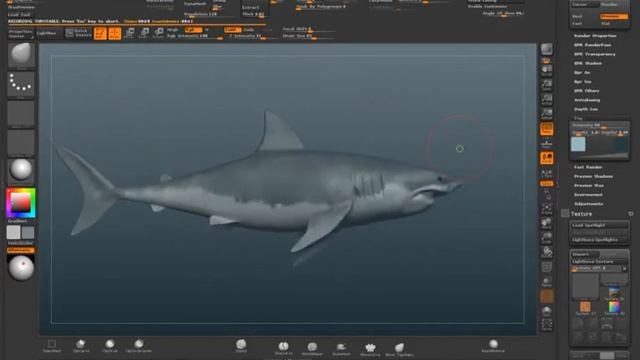Expand Depth Cue section
640x360 pixels.
(586, 109)
